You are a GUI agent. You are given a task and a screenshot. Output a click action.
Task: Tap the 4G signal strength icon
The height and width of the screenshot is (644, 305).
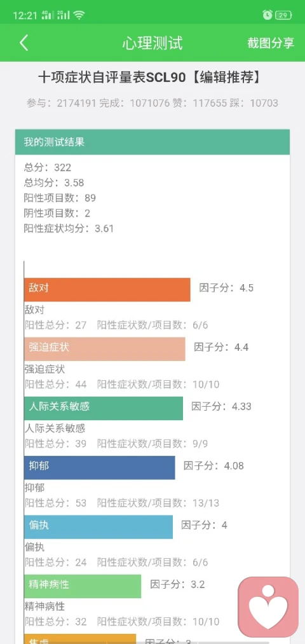[48, 15]
